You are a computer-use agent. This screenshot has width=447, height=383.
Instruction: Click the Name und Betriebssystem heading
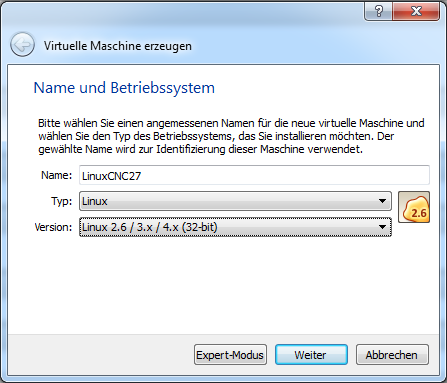point(124,88)
